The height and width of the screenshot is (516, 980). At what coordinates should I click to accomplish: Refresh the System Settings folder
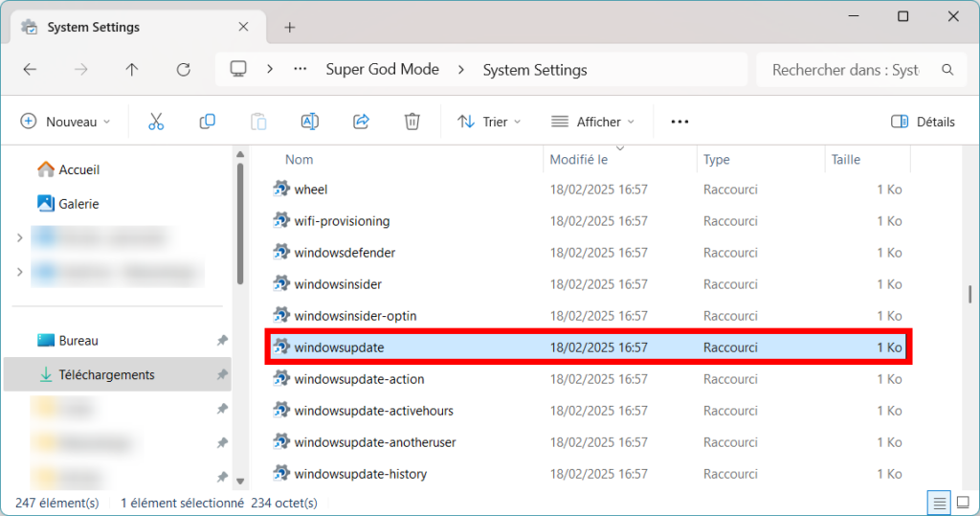pos(183,70)
